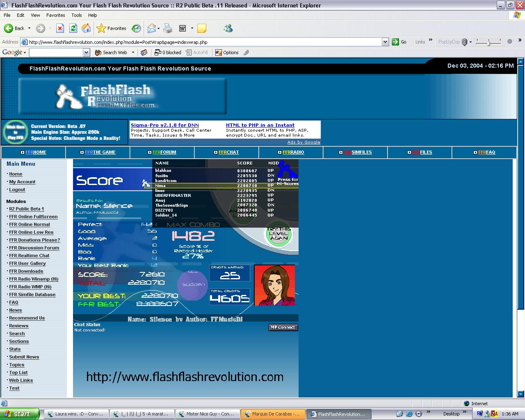This screenshot has width=525, height=420.
Task: Click the MP Connect button
Action: [283, 327]
